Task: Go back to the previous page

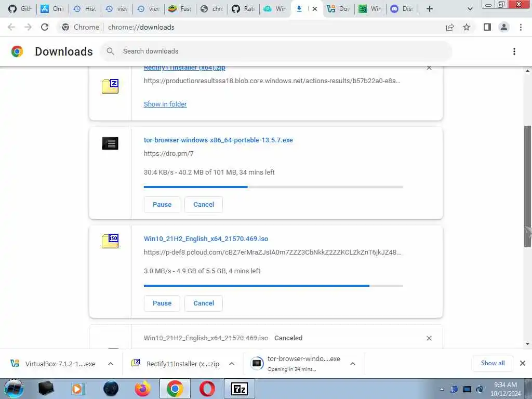Action: [11, 27]
